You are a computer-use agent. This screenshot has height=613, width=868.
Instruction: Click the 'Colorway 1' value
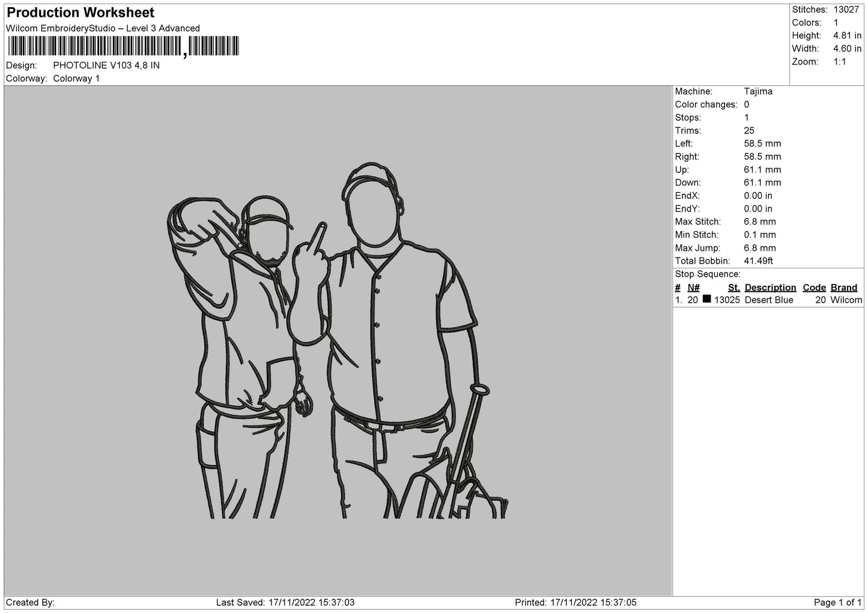(x=76, y=79)
